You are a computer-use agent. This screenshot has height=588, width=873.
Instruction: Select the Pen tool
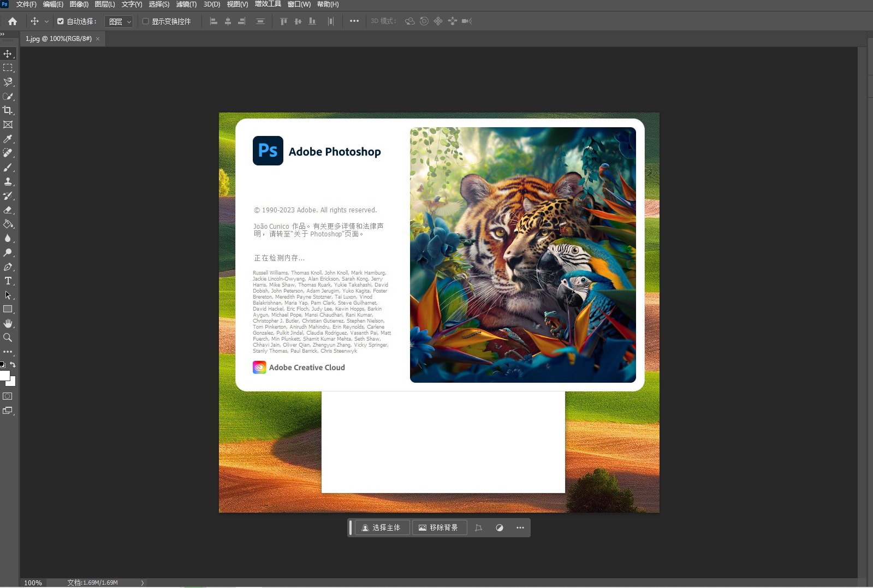point(8,266)
